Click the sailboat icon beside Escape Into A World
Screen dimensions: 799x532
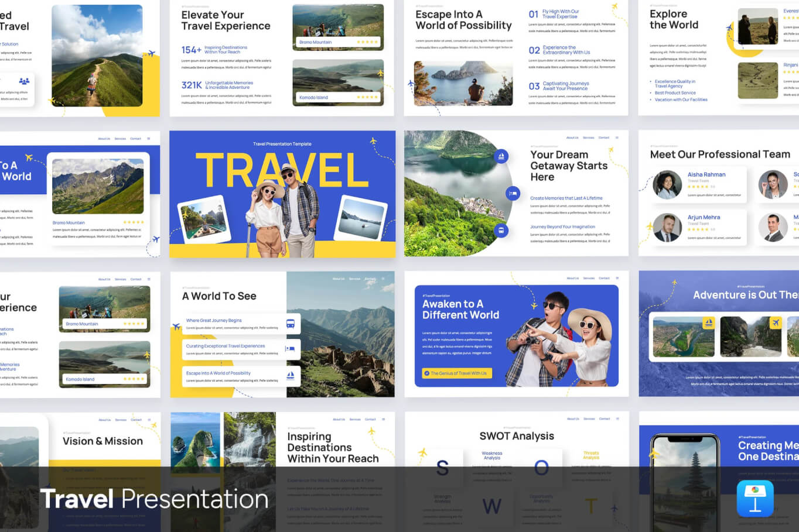pos(290,375)
